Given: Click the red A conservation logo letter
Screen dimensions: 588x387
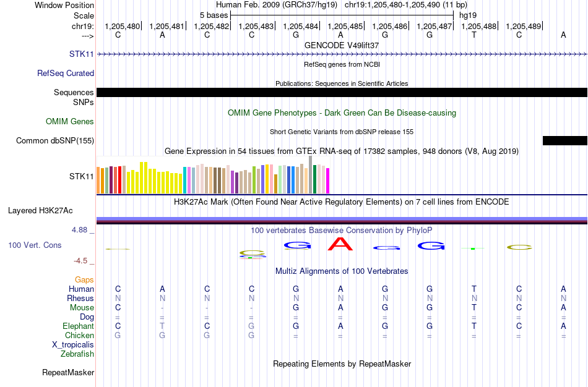Looking at the screenshot, I should coord(340,244).
